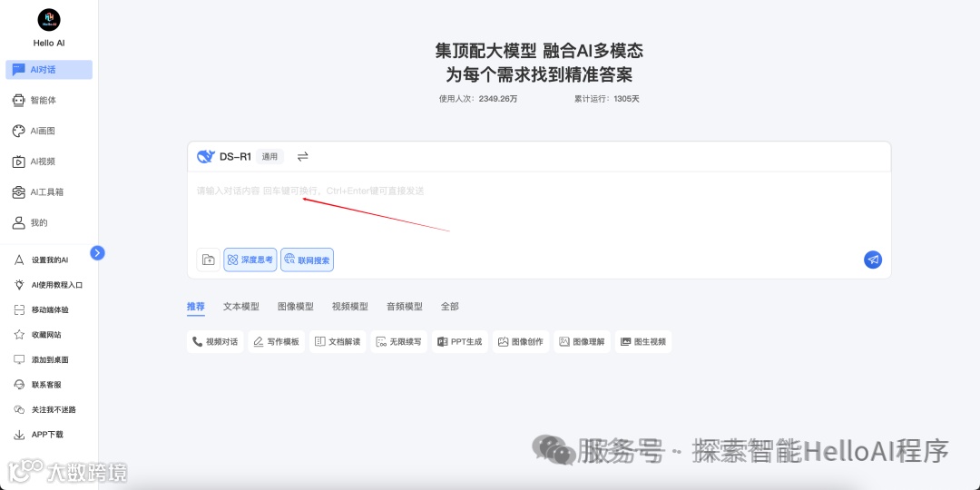
Task: Click the 通用 tag next to DS-R1
Action: (269, 157)
